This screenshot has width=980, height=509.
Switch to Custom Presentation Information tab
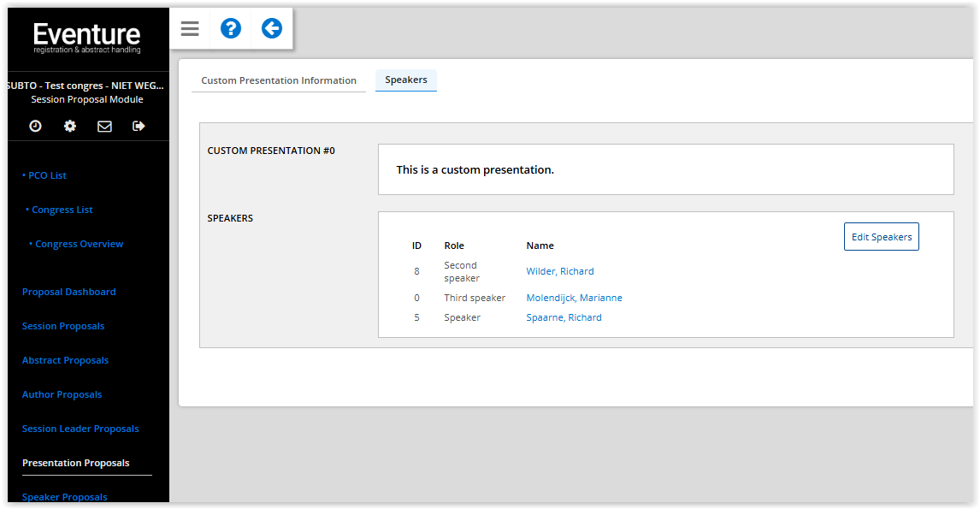[x=279, y=80]
